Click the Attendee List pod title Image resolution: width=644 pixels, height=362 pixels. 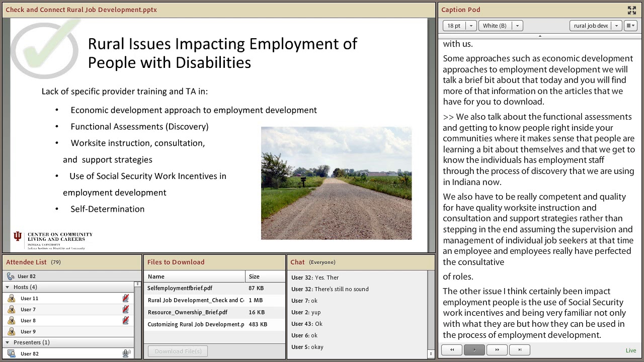tap(26, 262)
